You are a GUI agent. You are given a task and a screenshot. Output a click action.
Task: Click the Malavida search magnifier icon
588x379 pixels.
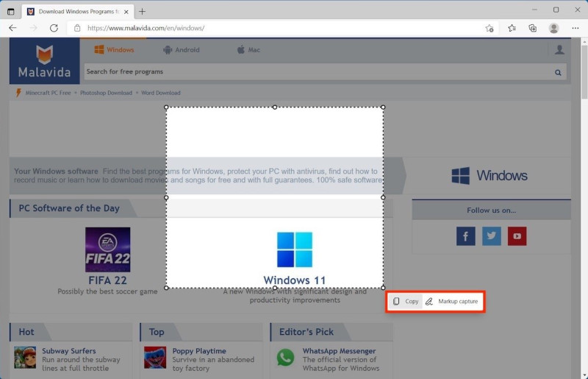[558, 72]
